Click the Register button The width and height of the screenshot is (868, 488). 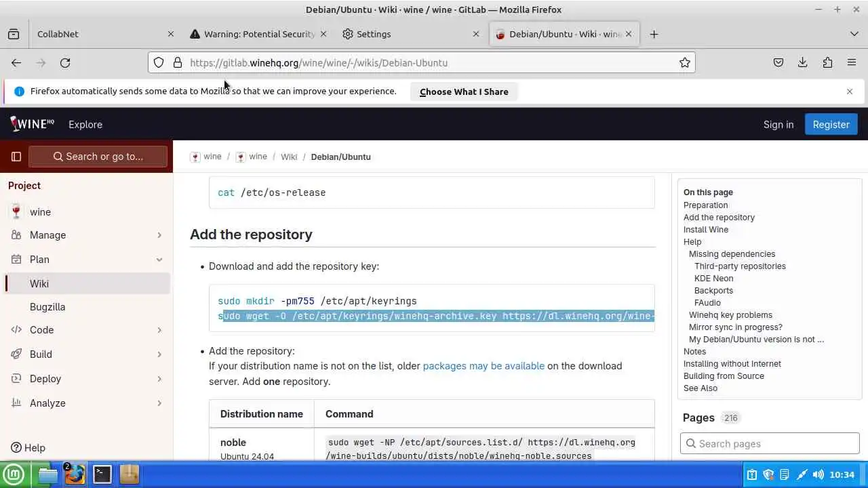[x=831, y=125]
